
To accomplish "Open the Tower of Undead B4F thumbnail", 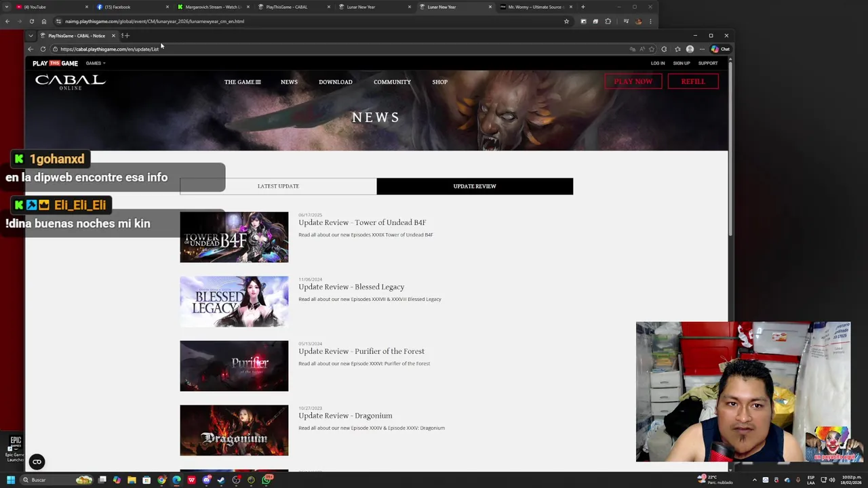I will 234,237.
